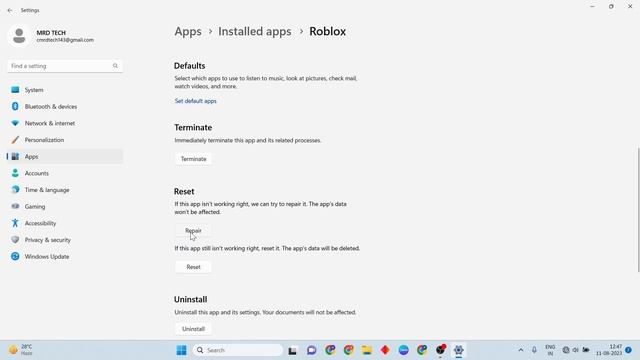Click the account email under MRD TECH
Viewport: 640px width, 360px height.
coord(65,40)
